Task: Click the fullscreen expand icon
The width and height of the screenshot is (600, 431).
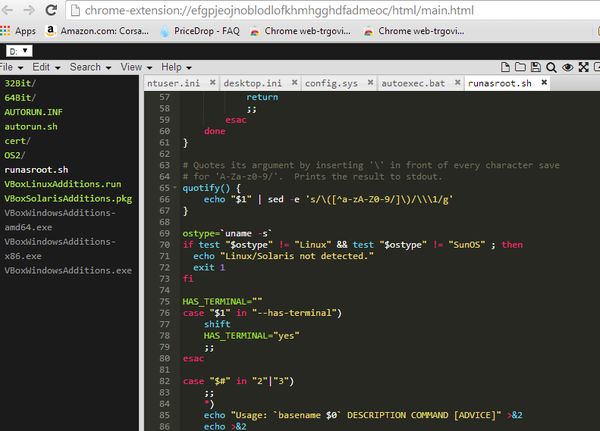Action: [582, 67]
